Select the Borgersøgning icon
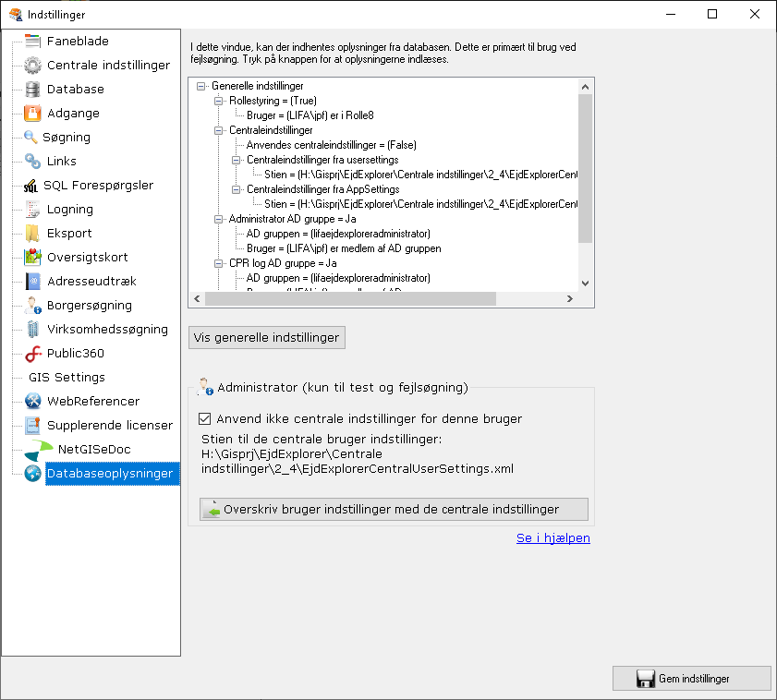The height and width of the screenshot is (700, 777). 30,305
